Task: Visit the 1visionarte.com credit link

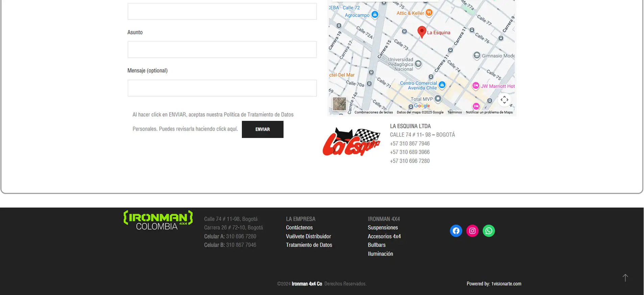Action: point(506,284)
